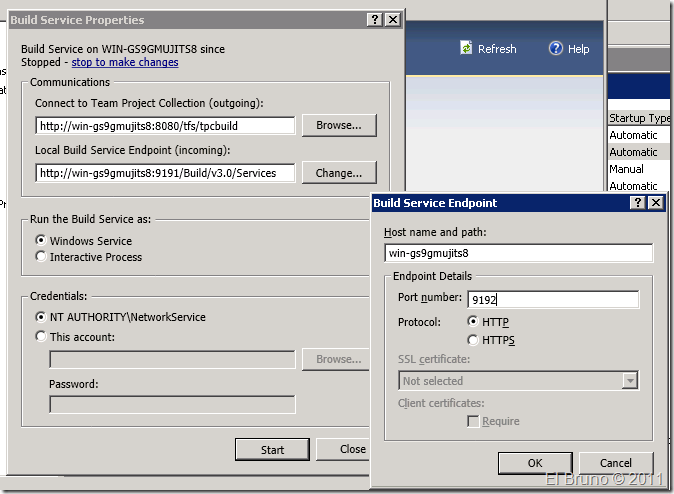Click the Port number field
The image size is (674, 494).
(551, 299)
